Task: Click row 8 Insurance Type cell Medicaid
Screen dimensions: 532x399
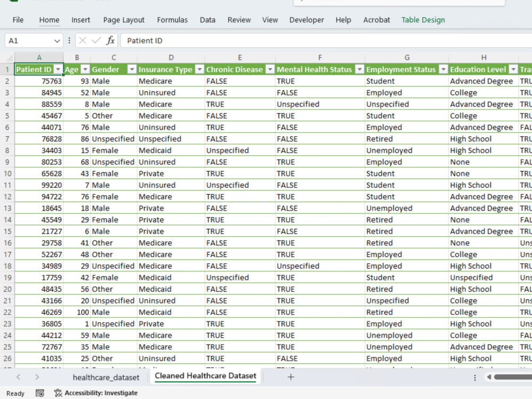Action: (171, 151)
